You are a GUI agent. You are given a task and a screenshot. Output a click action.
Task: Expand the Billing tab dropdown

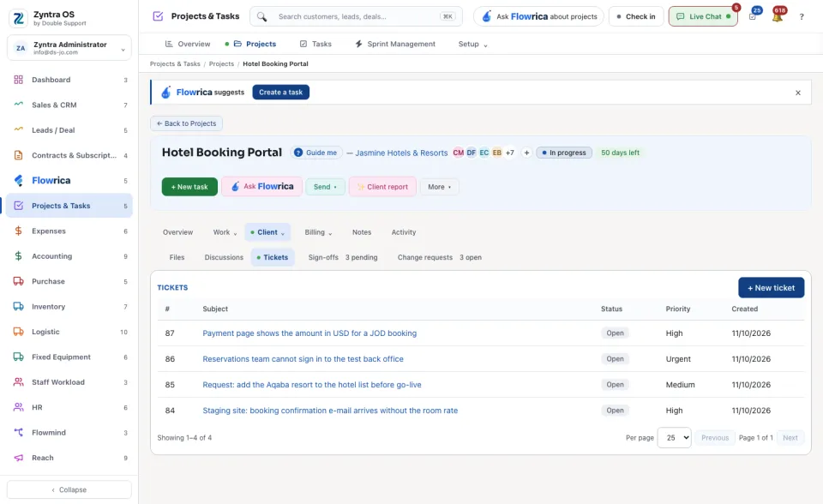tap(318, 232)
